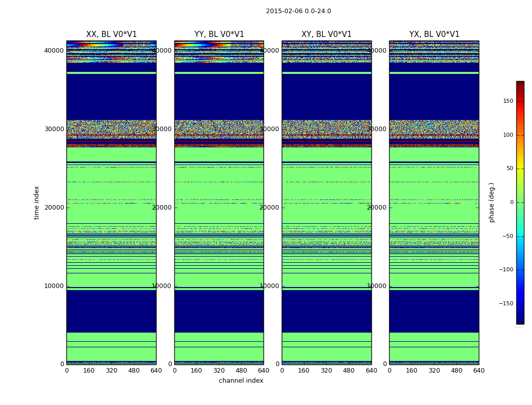
Task: Select the YX, BL V0*V1 subplot title
Action: (434, 34)
